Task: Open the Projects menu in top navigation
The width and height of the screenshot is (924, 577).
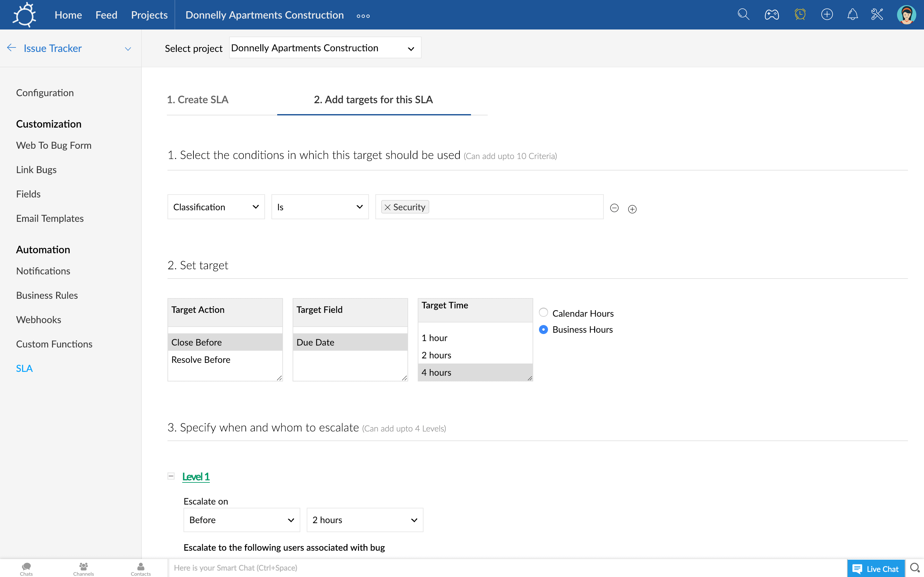Action: 149,15
